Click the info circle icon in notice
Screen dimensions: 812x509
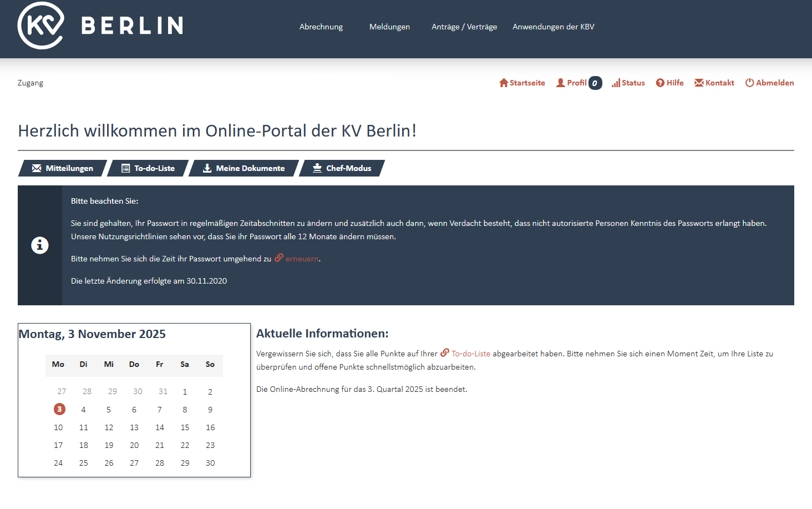coord(40,245)
